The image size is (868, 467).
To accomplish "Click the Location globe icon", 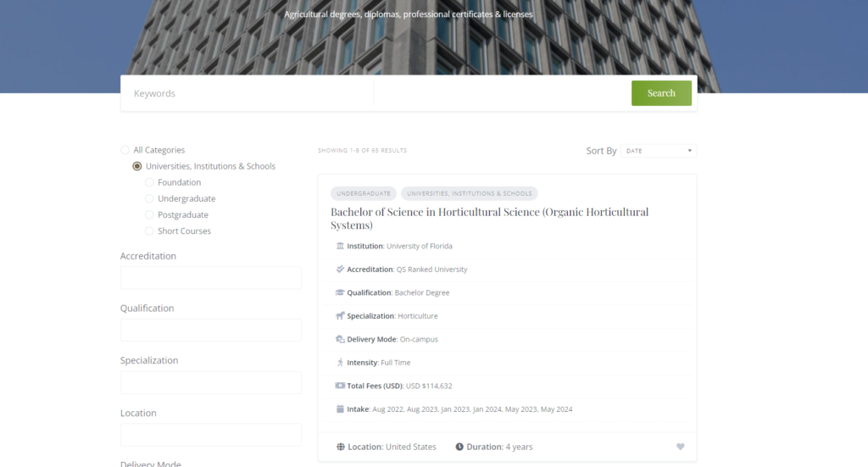I will click(x=341, y=447).
